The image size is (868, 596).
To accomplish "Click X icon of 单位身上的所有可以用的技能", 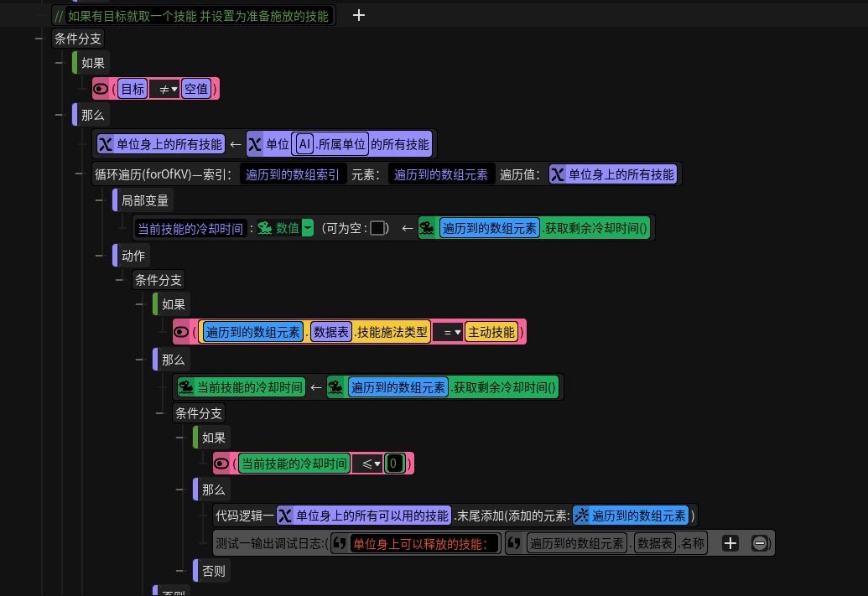I will click(x=284, y=516).
